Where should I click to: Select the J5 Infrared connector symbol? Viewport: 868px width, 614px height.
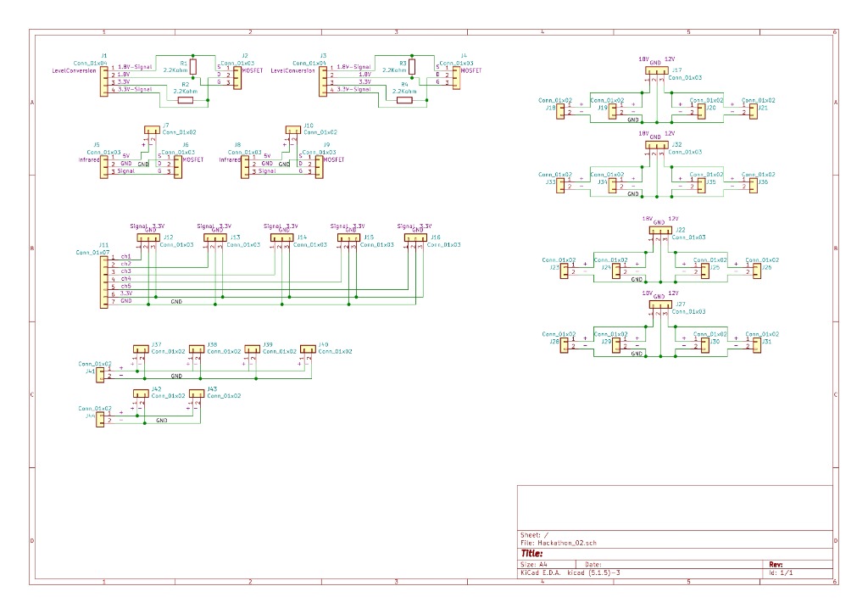105,164
